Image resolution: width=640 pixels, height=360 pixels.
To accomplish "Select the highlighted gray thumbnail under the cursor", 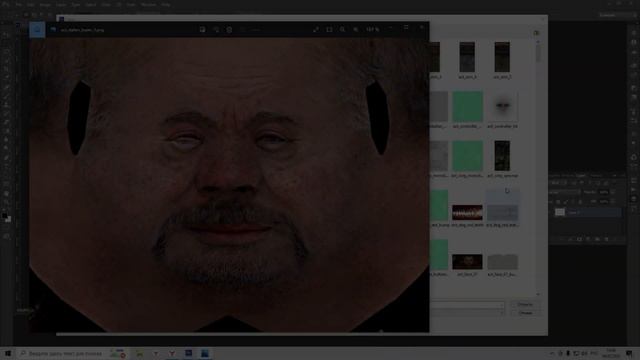I will 502,212.
